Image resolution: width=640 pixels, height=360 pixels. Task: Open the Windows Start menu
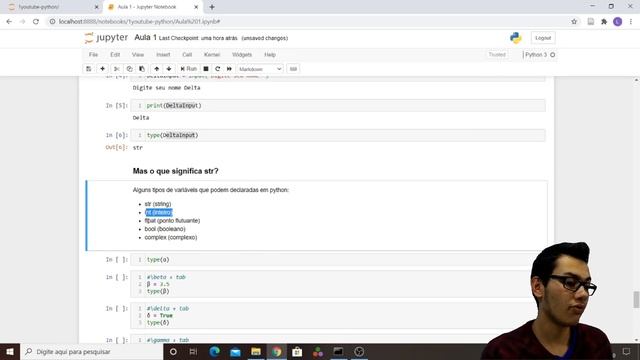click(x=10, y=351)
